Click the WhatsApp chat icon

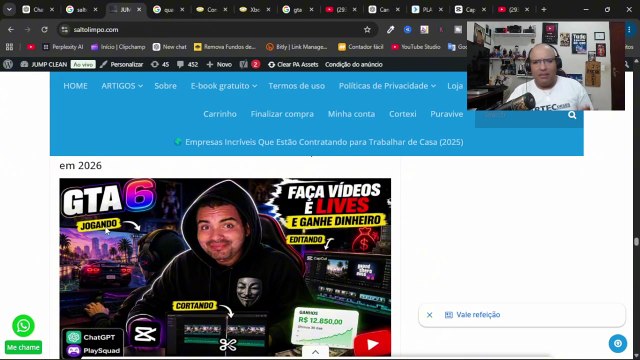23,325
